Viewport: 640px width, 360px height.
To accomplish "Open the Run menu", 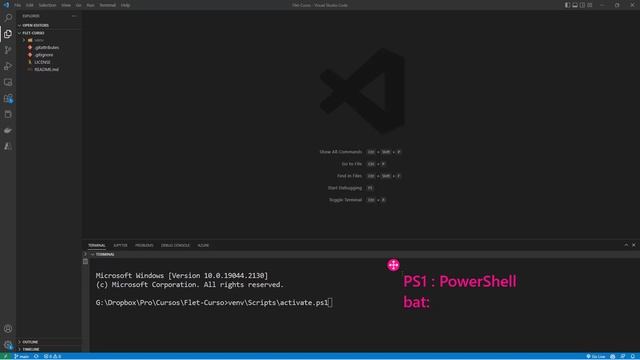I will (90, 5).
